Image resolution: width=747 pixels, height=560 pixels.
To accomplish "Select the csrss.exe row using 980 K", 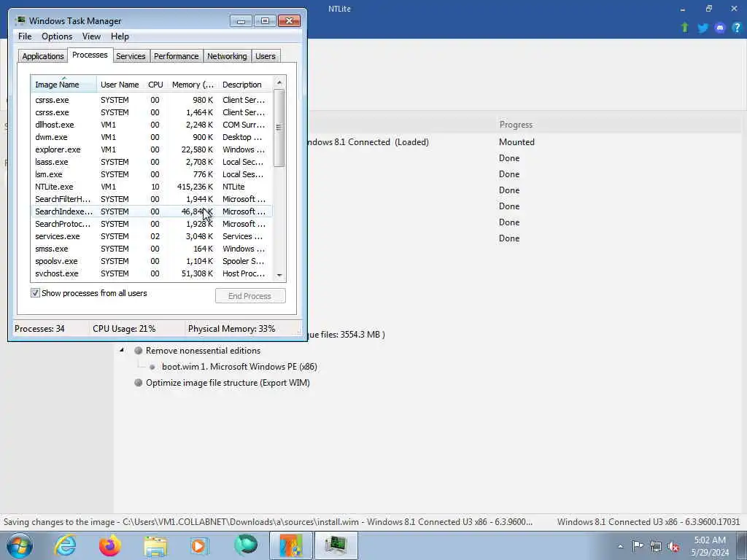I will pyautogui.click(x=152, y=100).
